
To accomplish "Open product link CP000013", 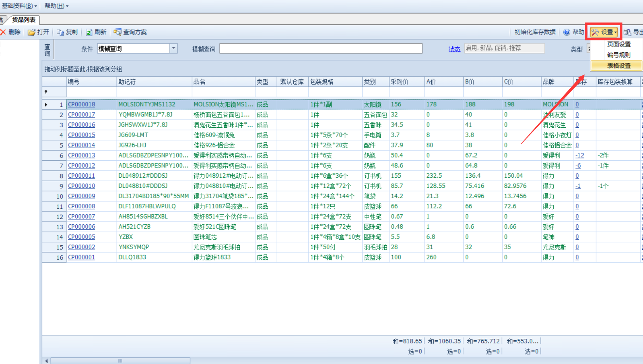I will (82, 155).
